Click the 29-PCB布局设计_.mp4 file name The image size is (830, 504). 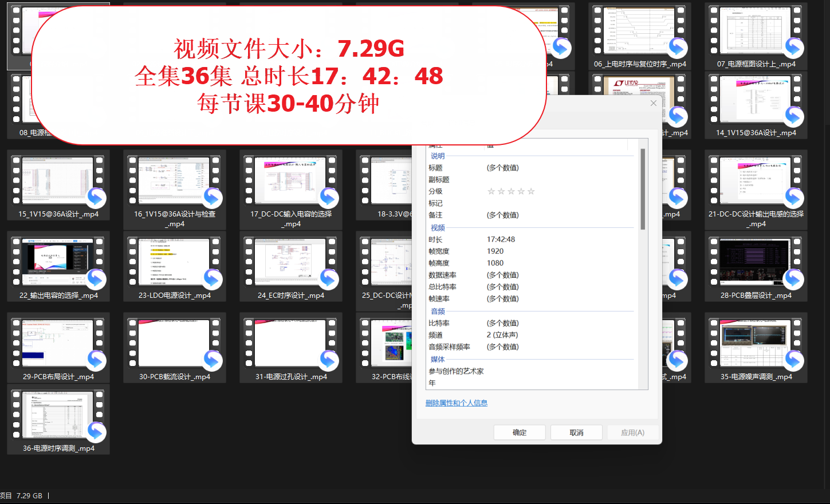[x=58, y=377]
